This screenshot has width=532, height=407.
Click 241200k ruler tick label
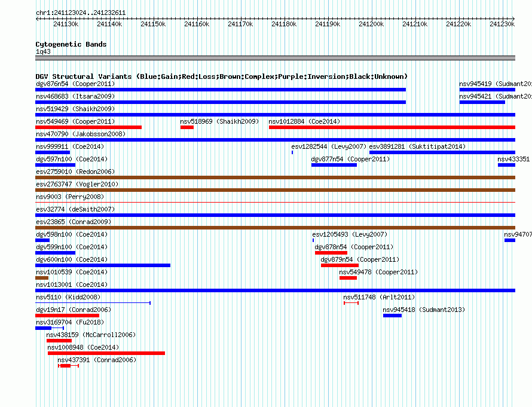(372, 24)
